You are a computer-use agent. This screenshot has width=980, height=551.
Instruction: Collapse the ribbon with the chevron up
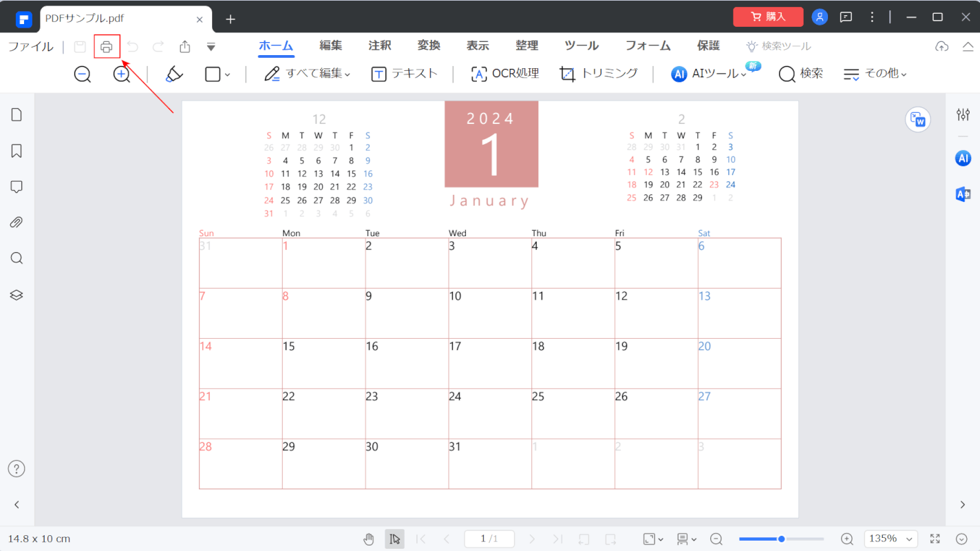coord(967,46)
